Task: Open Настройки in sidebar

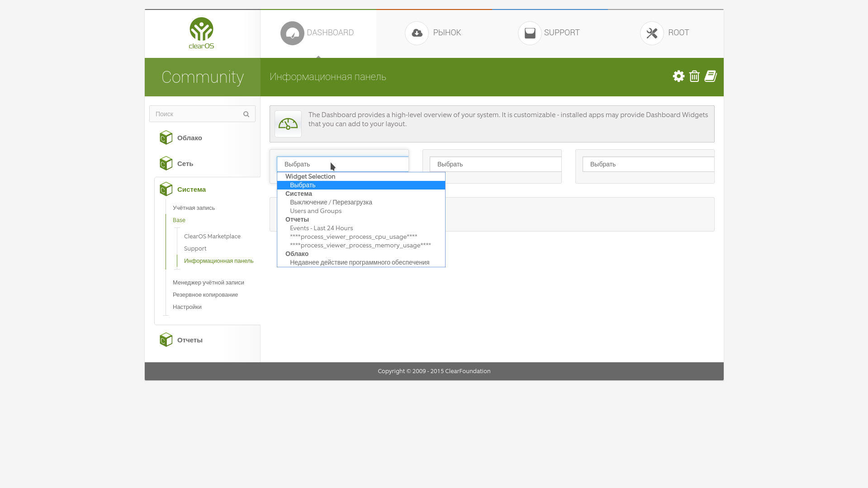Action: coord(187,307)
